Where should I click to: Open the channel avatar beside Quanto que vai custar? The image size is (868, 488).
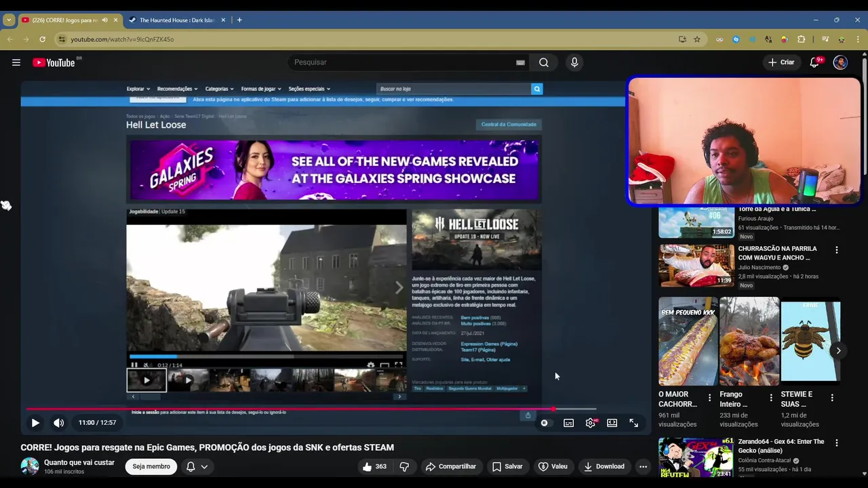click(30, 466)
